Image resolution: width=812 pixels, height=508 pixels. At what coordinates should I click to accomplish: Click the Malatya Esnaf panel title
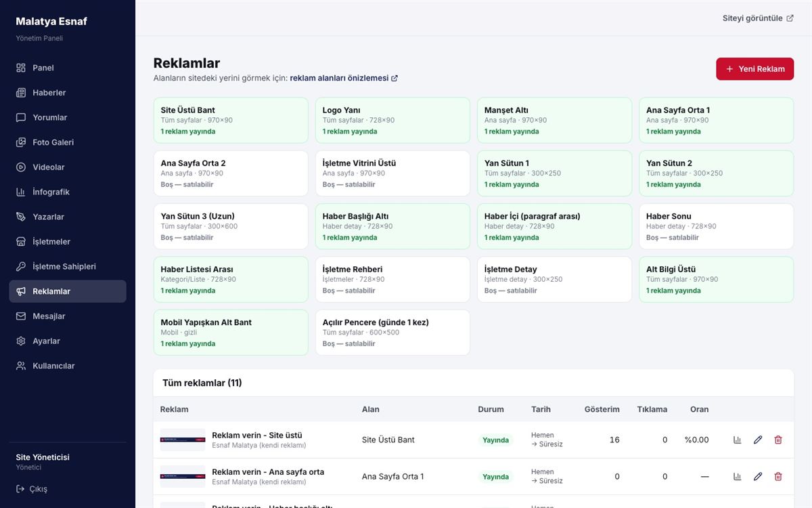coord(51,21)
